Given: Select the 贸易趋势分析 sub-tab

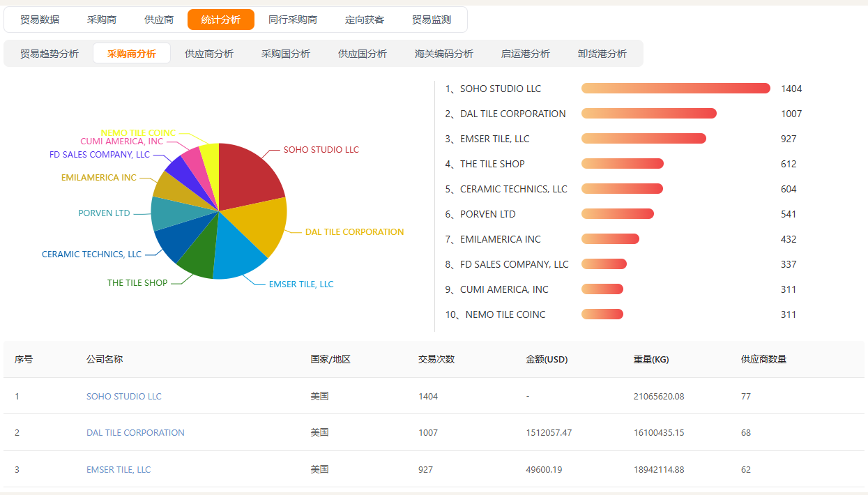Looking at the screenshot, I should pos(50,54).
